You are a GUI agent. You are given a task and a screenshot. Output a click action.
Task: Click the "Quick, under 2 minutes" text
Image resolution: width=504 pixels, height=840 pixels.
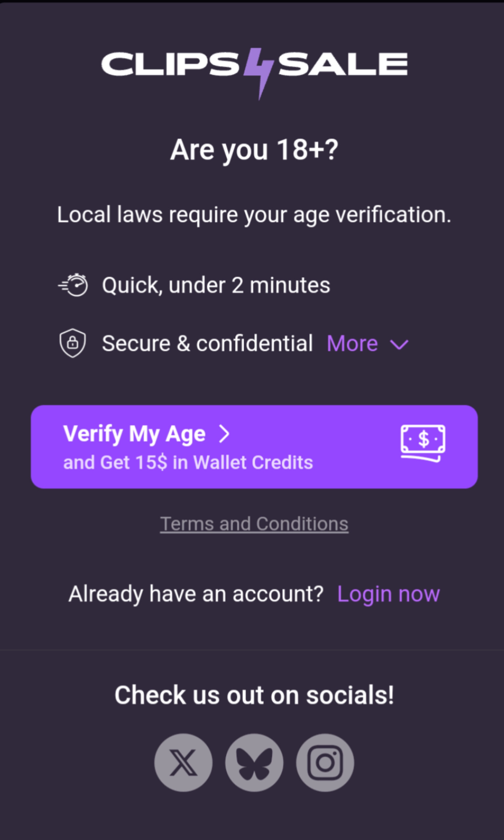point(216,285)
